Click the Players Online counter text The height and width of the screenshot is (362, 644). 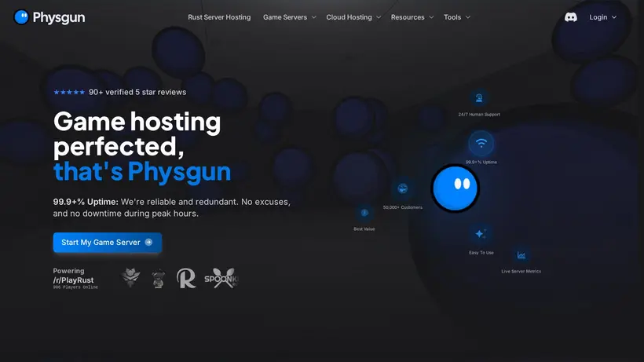coord(75,287)
